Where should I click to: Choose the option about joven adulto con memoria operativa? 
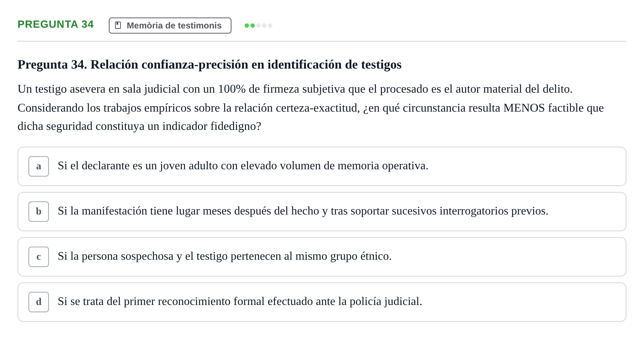click(x=322, y=166)
